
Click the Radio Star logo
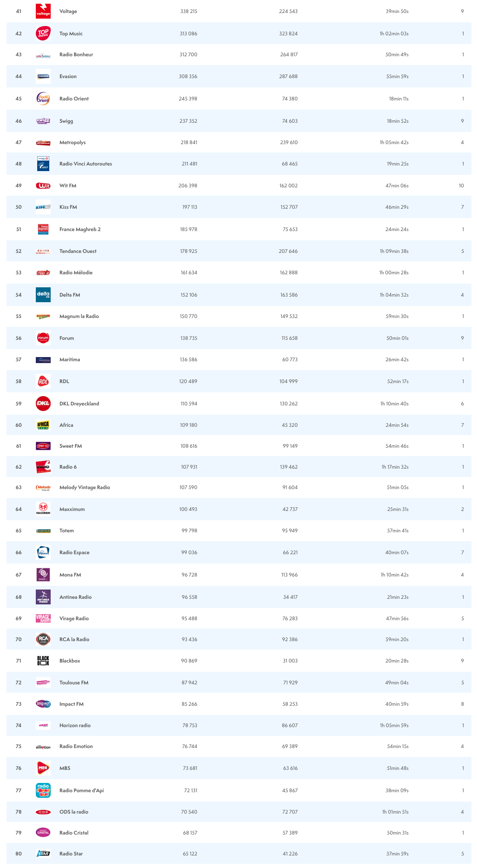pyautogui.click(x=43, y=854)
